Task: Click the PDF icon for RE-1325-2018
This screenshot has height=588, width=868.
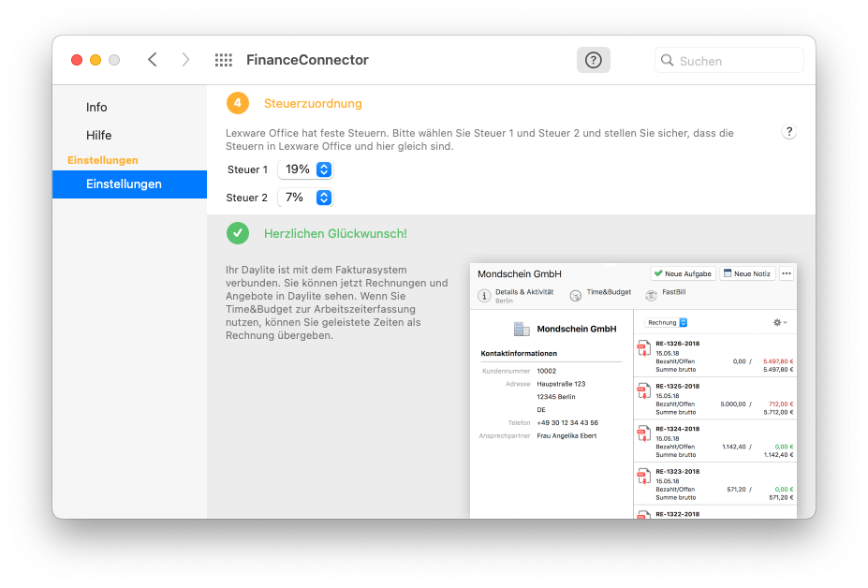Action: 643,390
